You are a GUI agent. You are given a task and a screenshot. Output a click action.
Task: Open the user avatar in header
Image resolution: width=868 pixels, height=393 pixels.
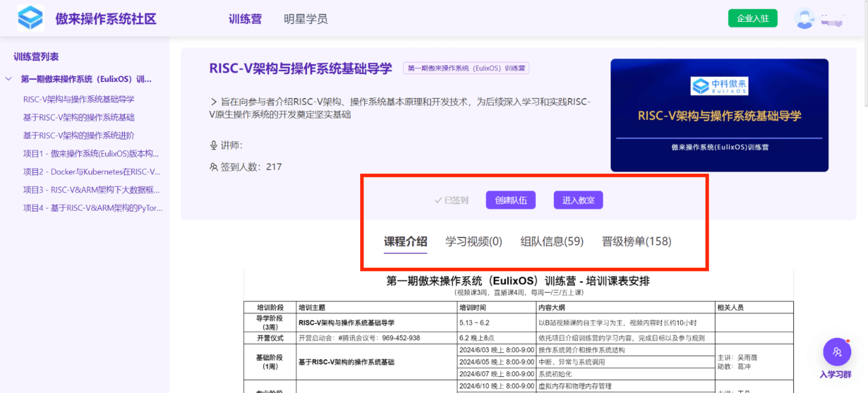click(804, 19)
